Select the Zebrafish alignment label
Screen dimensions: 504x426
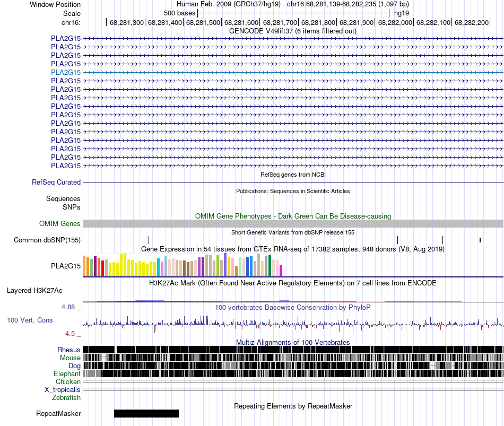click(x=66, y=398)
